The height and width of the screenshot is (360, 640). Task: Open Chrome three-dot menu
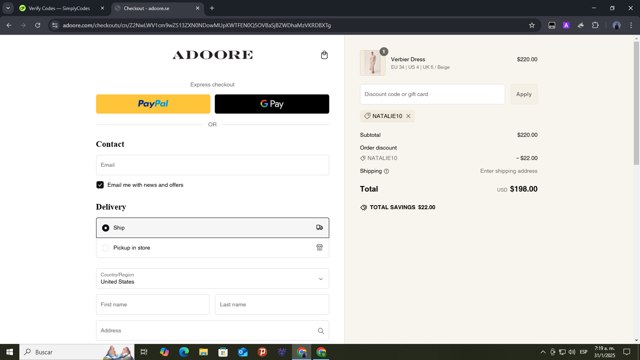point(631,25)
